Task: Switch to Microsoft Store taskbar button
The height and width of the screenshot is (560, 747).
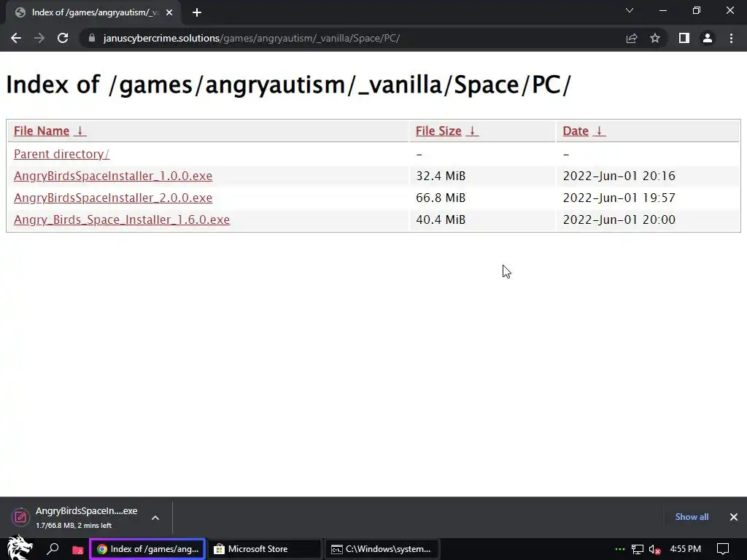Action: click(264, 549)
